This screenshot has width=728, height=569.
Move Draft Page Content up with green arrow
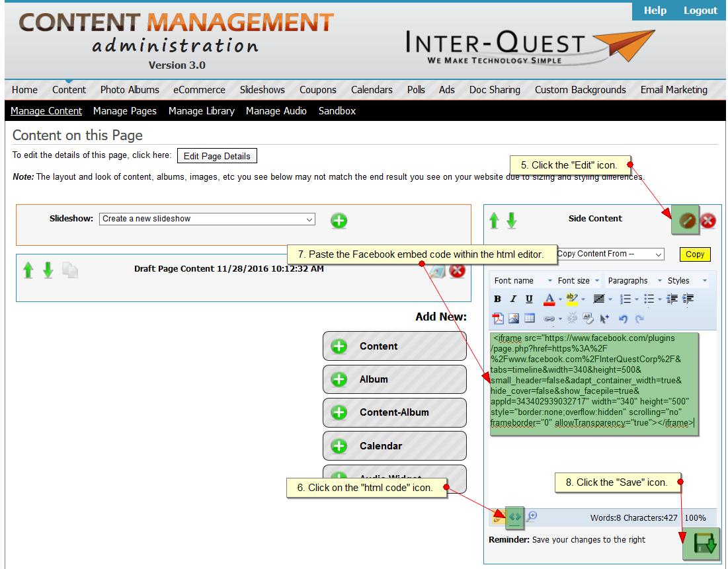click(28, 270)
